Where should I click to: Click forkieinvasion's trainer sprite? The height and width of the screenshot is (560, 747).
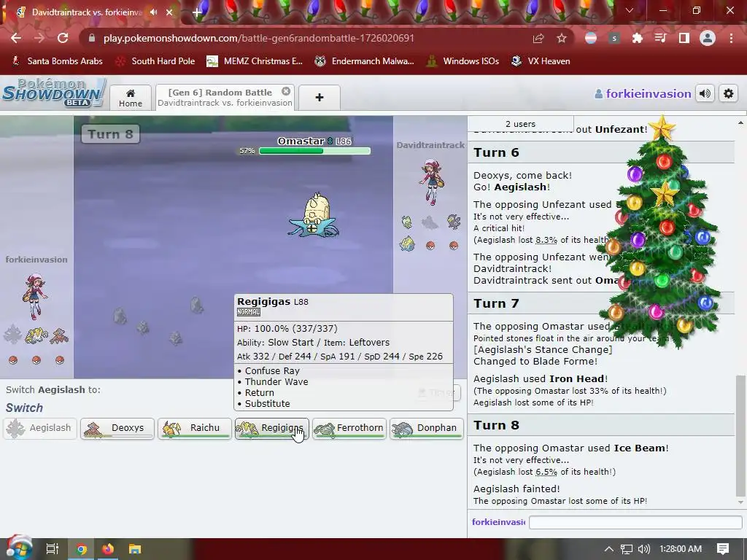click(x=35, y=295)
